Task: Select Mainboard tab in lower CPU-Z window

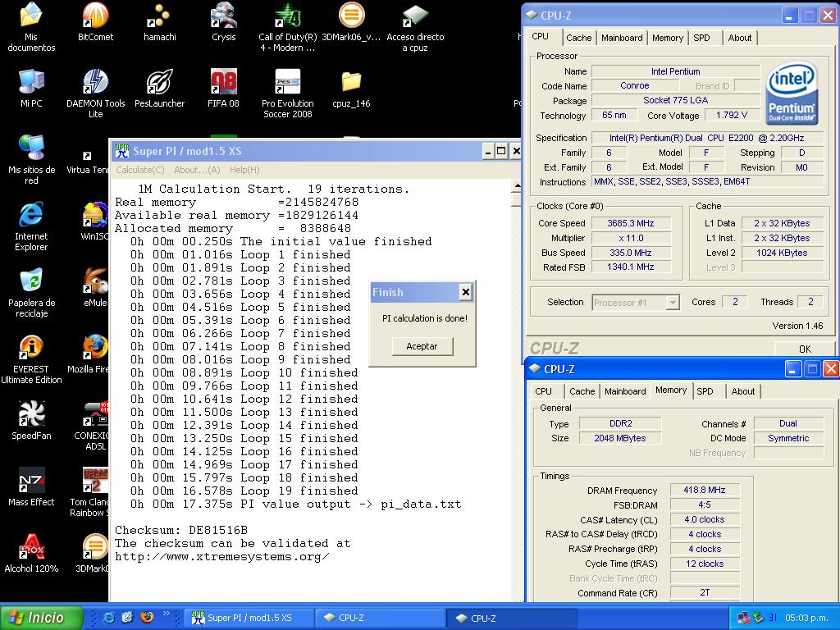Action: tap(624, 391)
